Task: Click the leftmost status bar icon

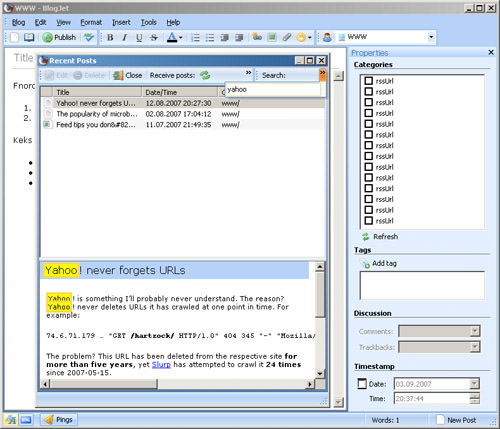Action: click(11, 420)
